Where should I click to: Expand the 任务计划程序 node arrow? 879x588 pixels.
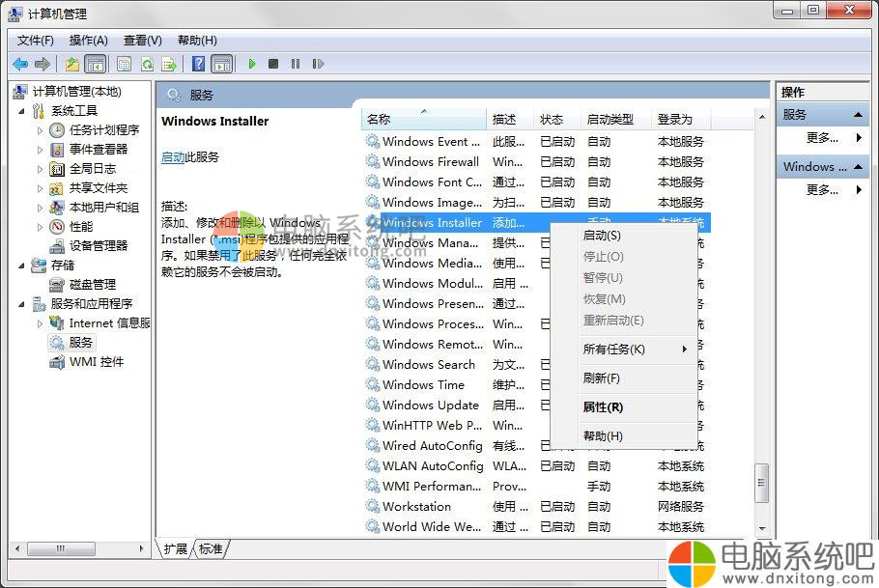40,130
